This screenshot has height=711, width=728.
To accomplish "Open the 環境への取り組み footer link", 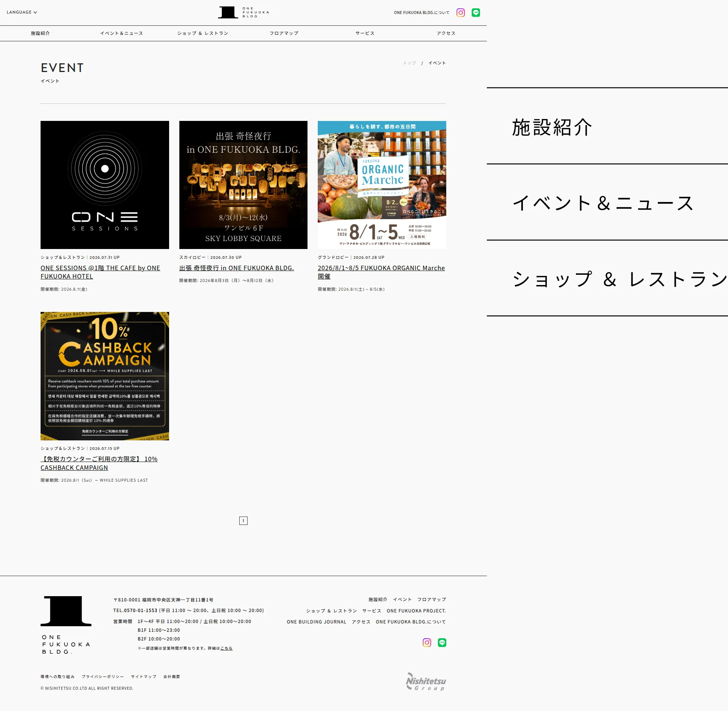I will click(x=58, y=677).
